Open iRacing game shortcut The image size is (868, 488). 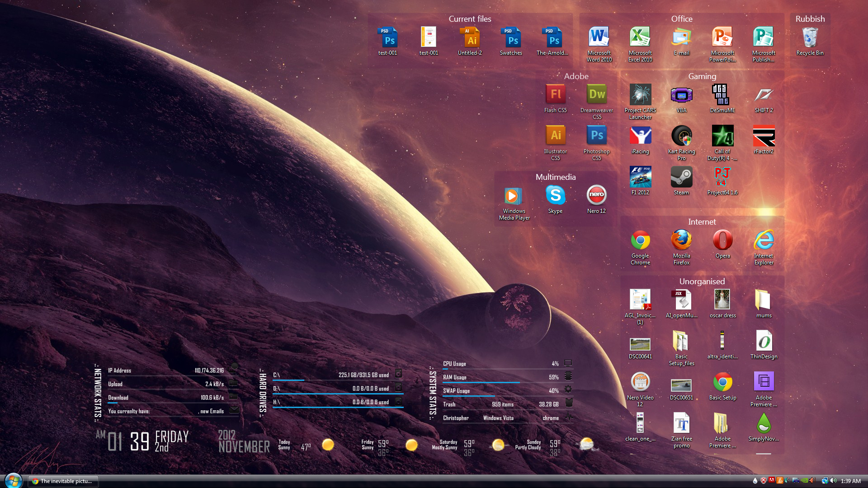(640, 136)
